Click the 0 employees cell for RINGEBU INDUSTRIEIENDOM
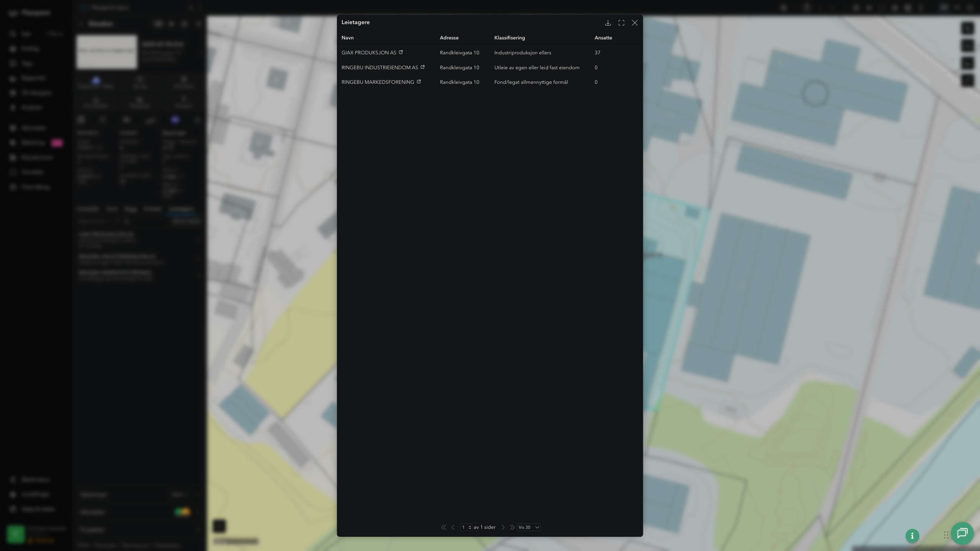This screenshot has height=551, width=980. 596,68
